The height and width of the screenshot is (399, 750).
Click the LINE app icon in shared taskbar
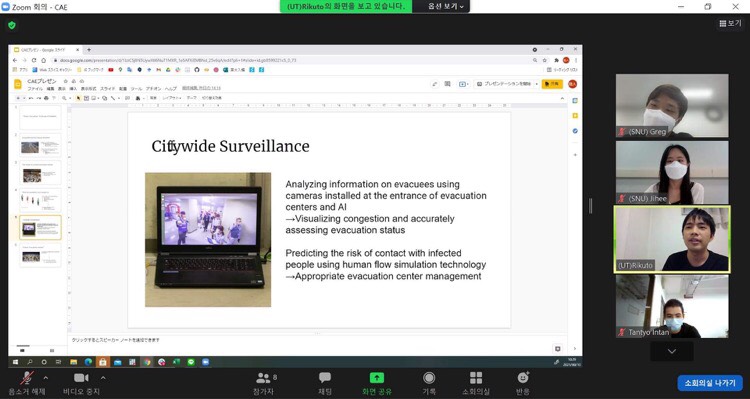(x=191, y=362)
